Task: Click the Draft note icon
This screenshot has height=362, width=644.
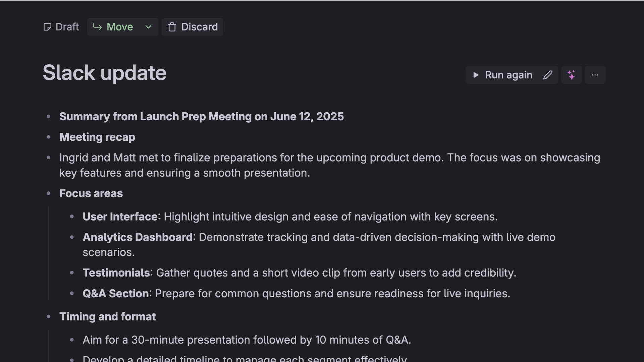Action: tap(47, 27)
